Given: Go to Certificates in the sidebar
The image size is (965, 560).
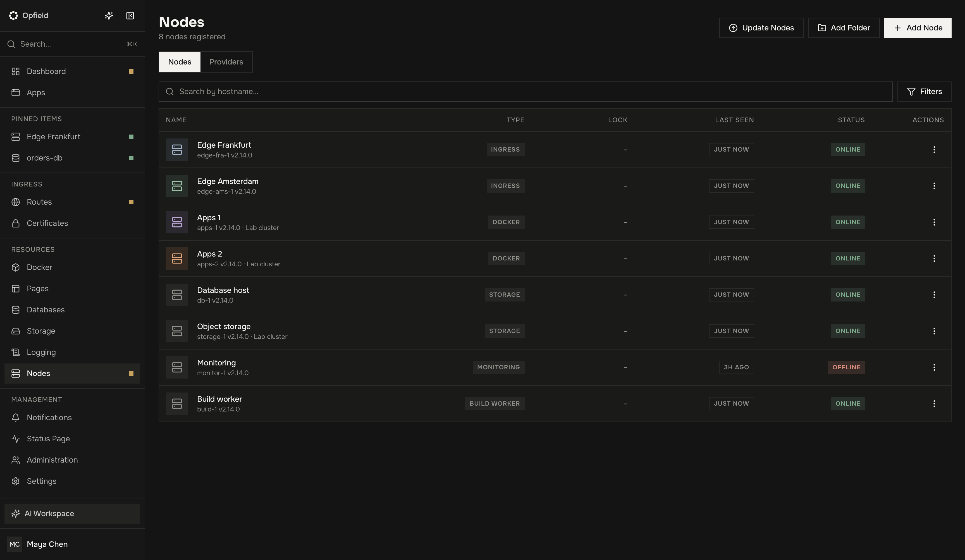Looking at the screenshot, I should pyautogui.click(x=72, y=223).
